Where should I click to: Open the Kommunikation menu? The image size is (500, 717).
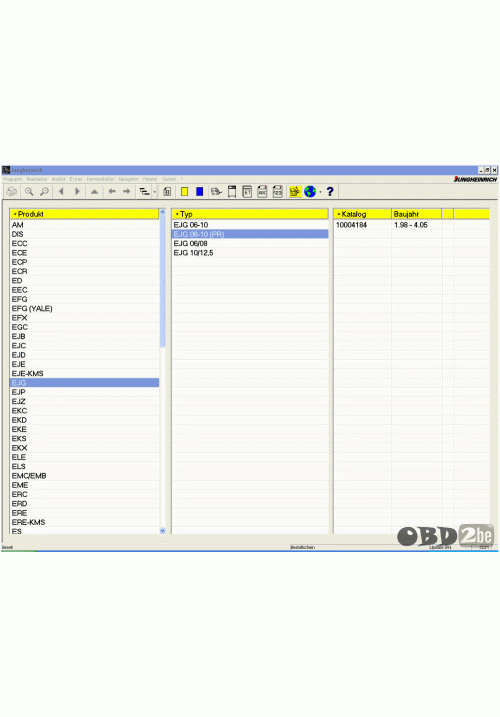click(101, 179)
